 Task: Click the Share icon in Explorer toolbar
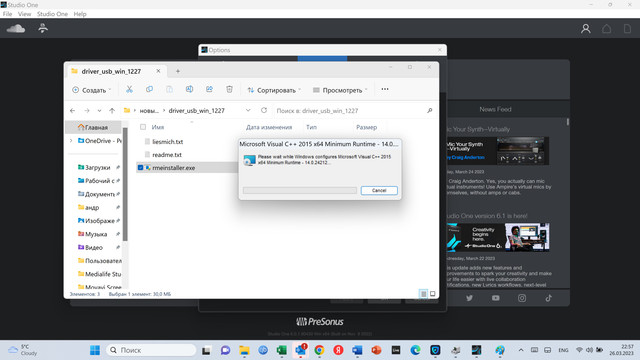[209, 89]
